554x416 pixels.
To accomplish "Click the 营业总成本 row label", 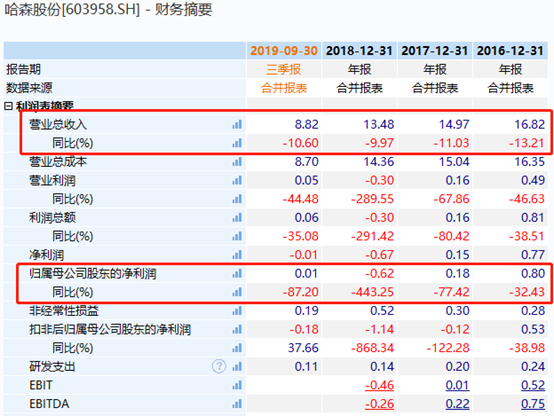I will tap(58, 162).
